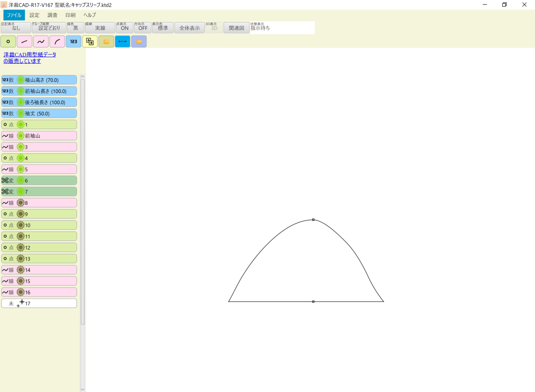Open the ファイル menu
The image size is (535, 392).
coord(14,15)
